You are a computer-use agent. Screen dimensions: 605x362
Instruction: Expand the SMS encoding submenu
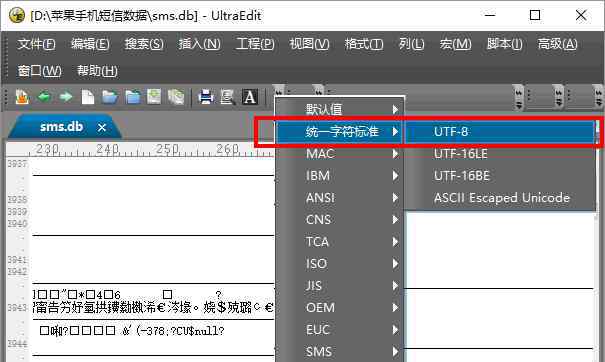coord(340,352)
